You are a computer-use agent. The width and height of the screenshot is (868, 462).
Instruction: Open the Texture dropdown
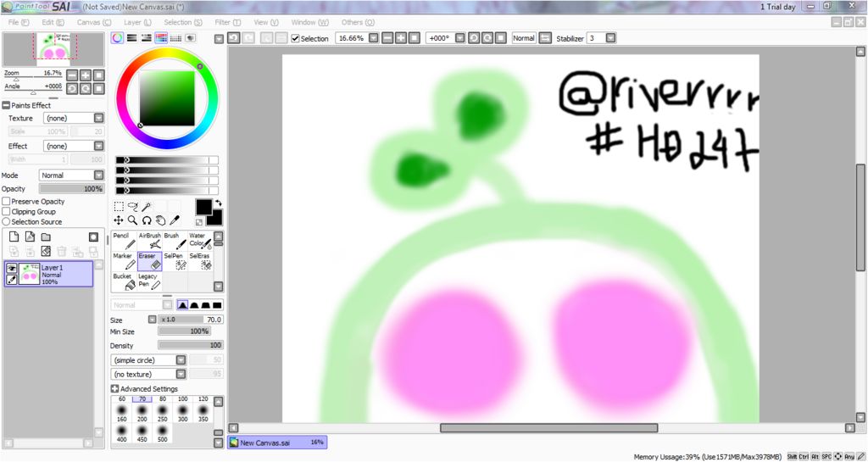point(98,118)
